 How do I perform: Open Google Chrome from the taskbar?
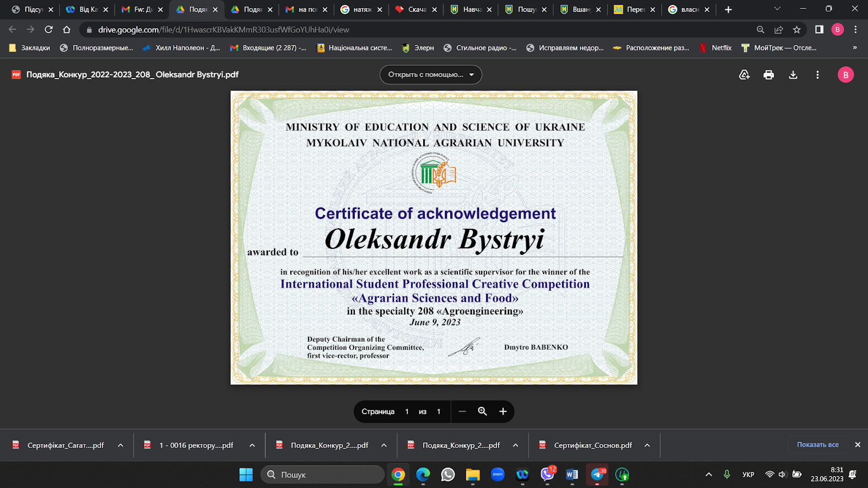coord(398,474)
